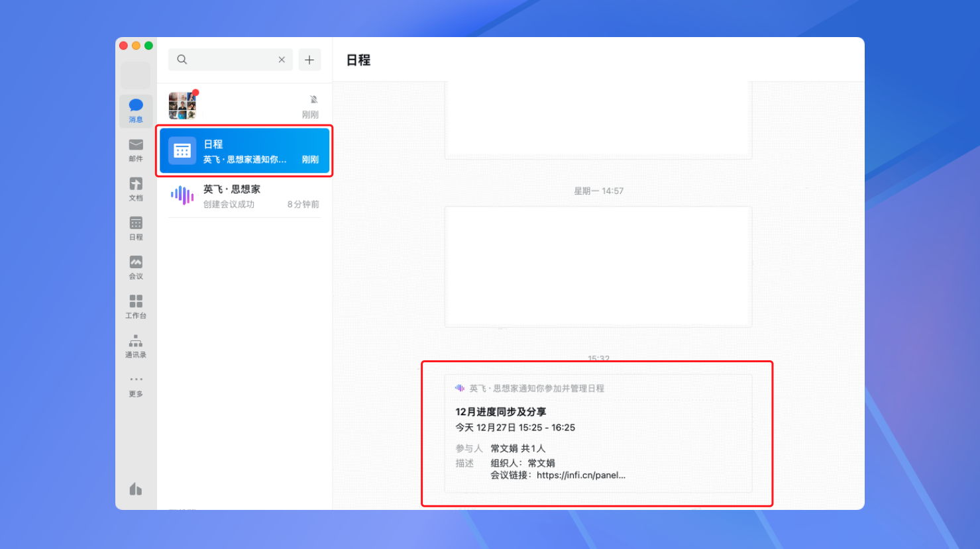This screenshot has width=980, height=549.
Task: Open the 邮件 mail section
Action: point(136,150)
